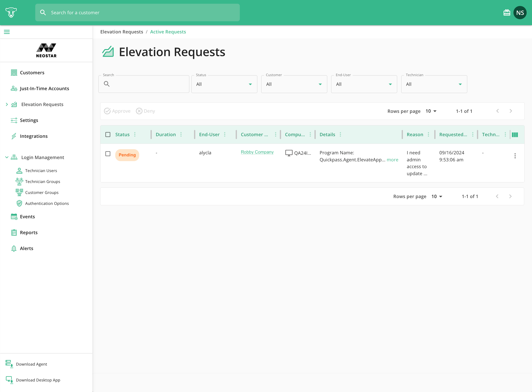Open the End-User column options menu
Image resolution: width=532 pixels, height=392 pixels.
point(225,135)
